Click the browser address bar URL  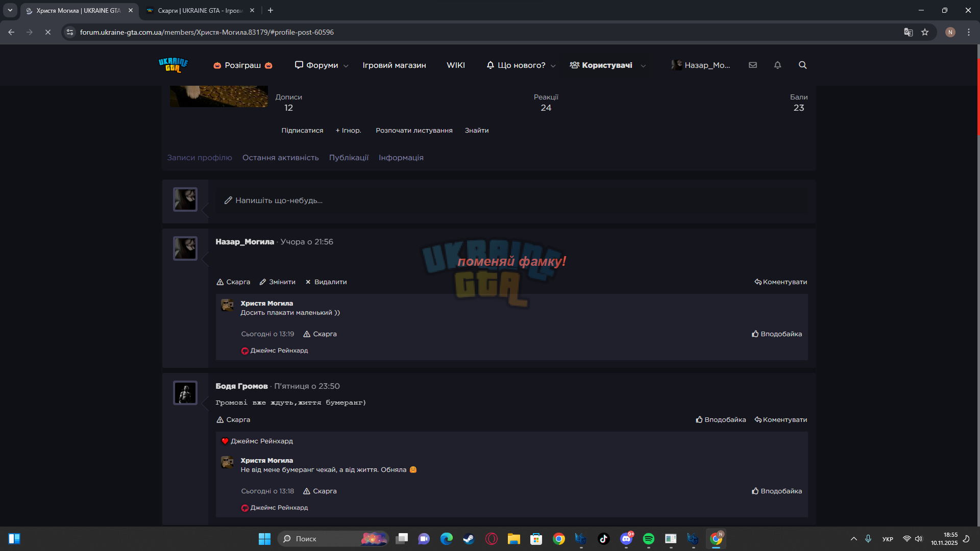[x=207, y=32]
